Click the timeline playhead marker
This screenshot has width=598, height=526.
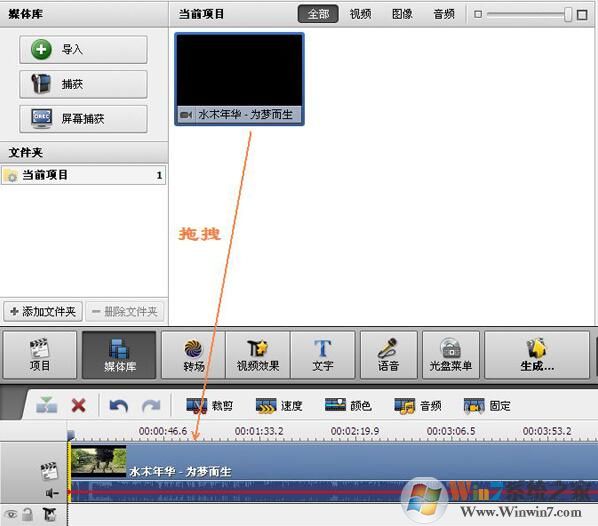click(71, 435)
